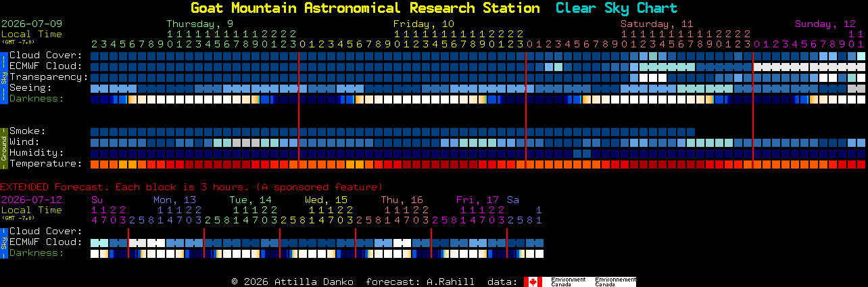Click the 2026-07-12 extended forecast date
The image size is (868, 287).
click(32, 200)
